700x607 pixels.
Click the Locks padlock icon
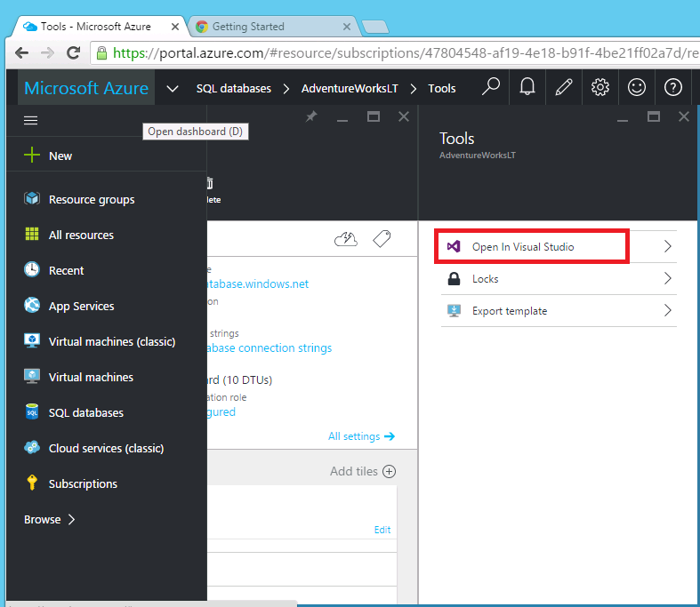point(454,279)
